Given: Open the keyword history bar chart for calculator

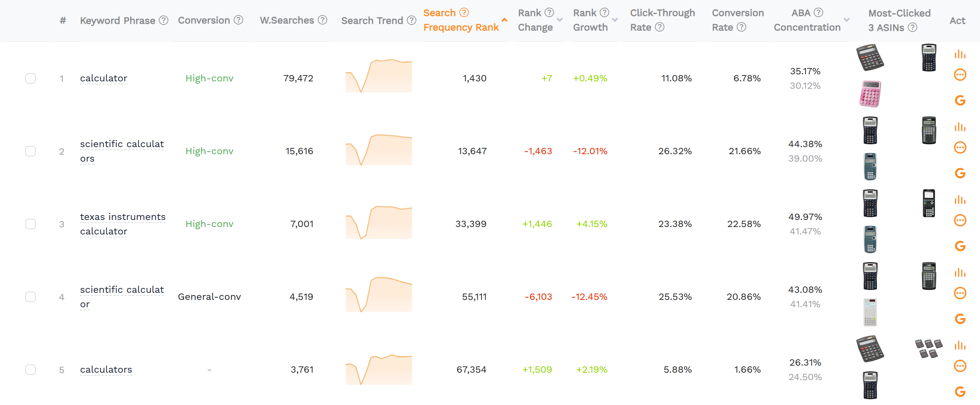Looking at the screenshot, I should 960,54.
